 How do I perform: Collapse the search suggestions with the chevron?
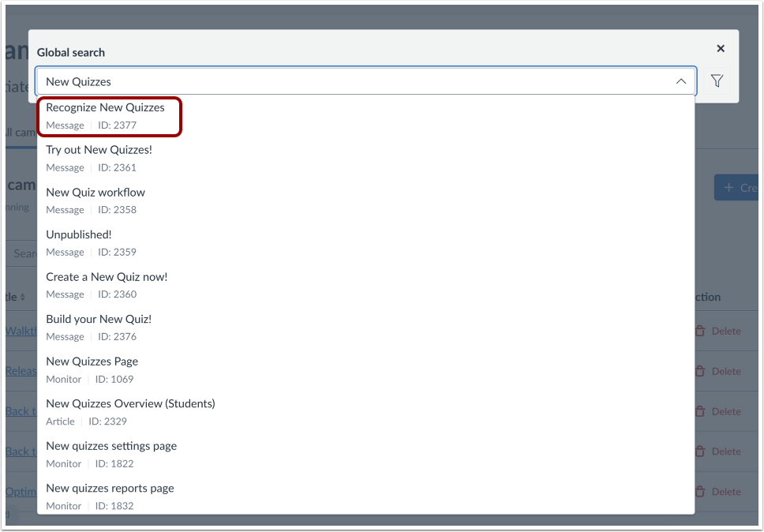point(681,81)
